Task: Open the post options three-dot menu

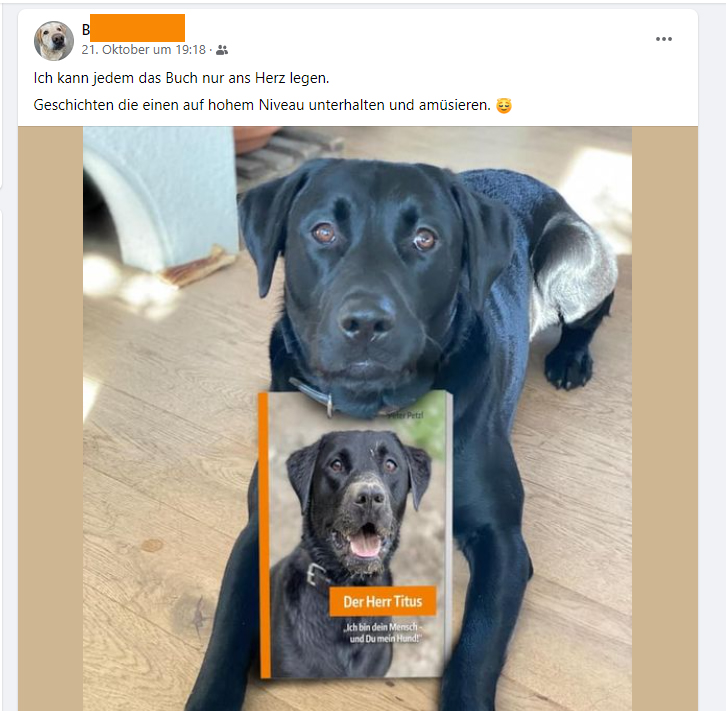Action: [x=663, y=39]
